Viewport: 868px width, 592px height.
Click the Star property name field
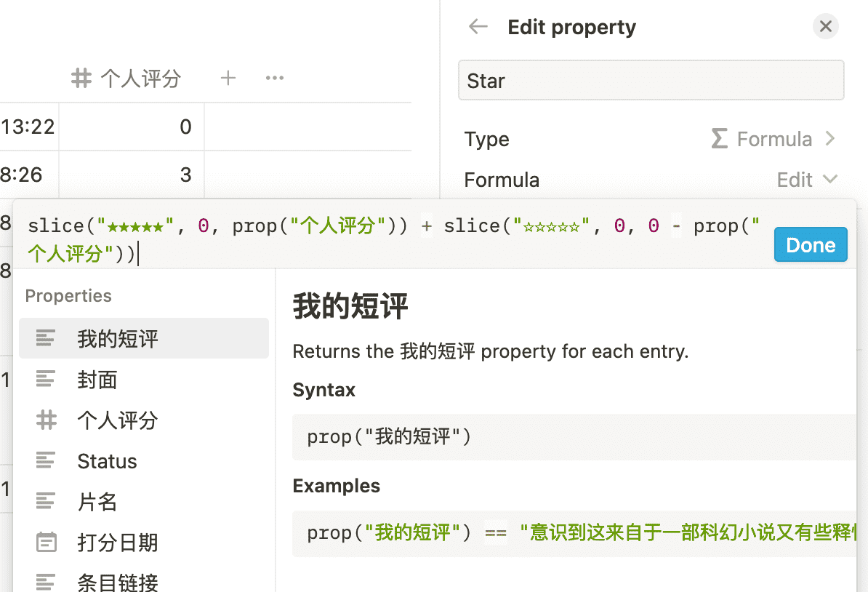[x=651, y=81]
